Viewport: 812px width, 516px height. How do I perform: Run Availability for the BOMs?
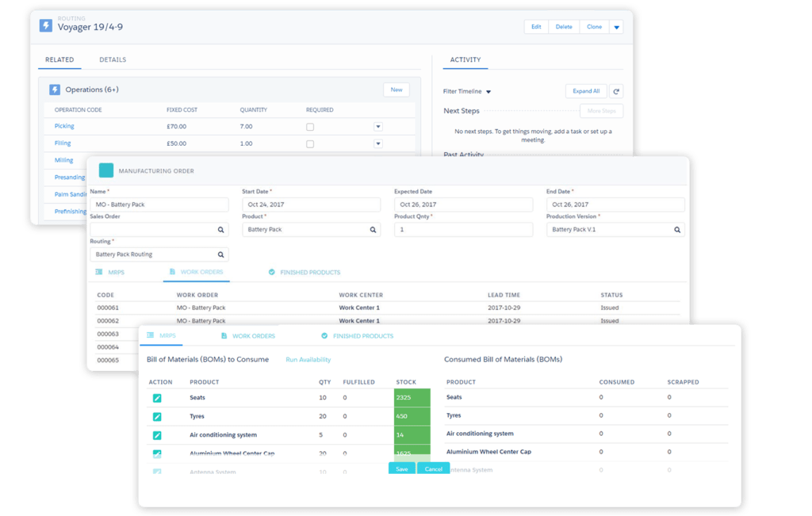pos(308,360)
